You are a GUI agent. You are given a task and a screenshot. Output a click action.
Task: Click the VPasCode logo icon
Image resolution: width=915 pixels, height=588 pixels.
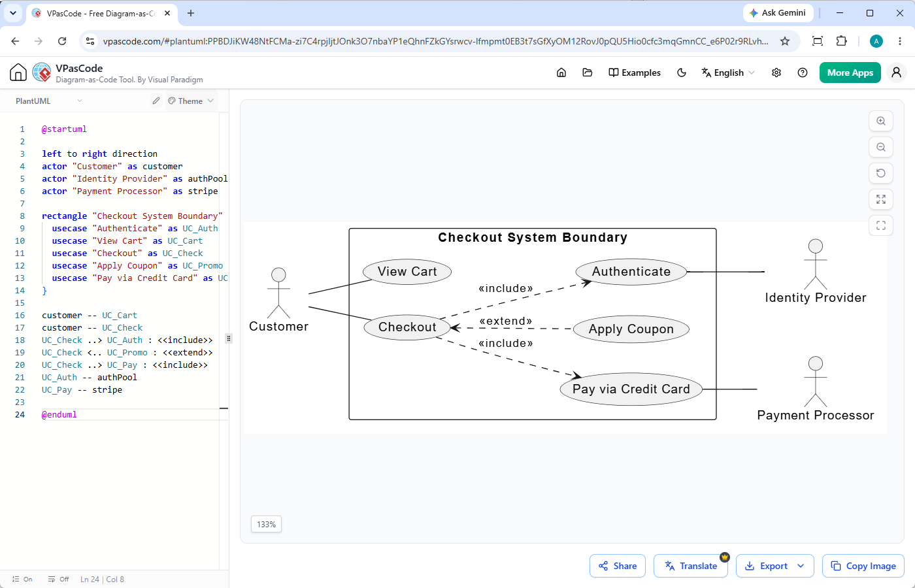coord(42,73)
